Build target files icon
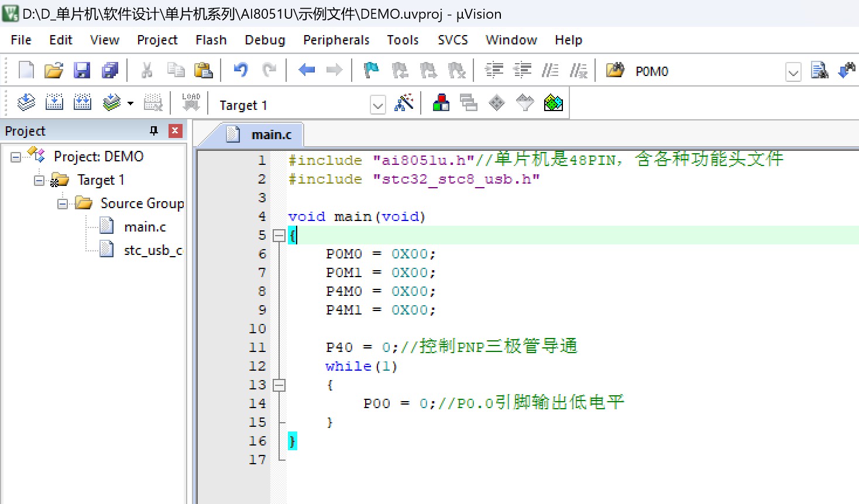859x504 pixels. point(54,103)
